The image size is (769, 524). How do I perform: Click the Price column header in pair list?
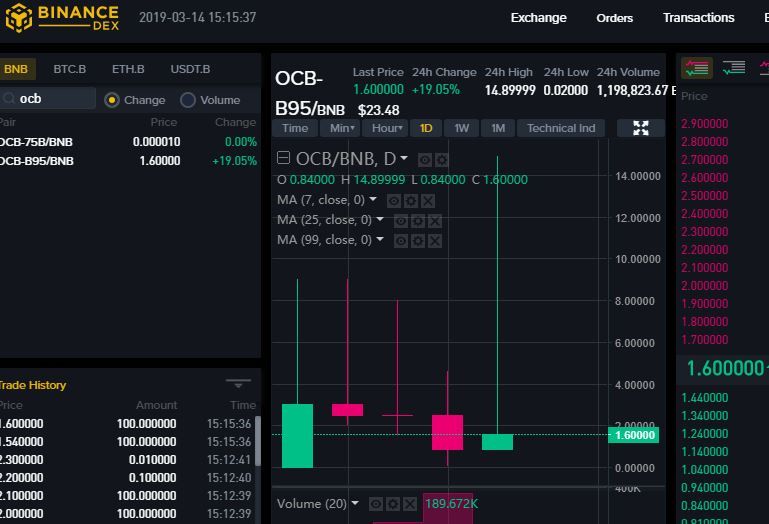(x=164, y=122)
